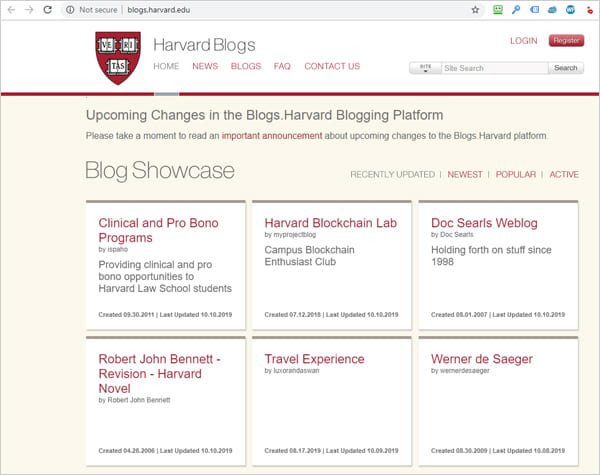Screen dimensions: 600x475
Task: Click the 'Created 09.30.2011' date line
Action: pos(165,315)
